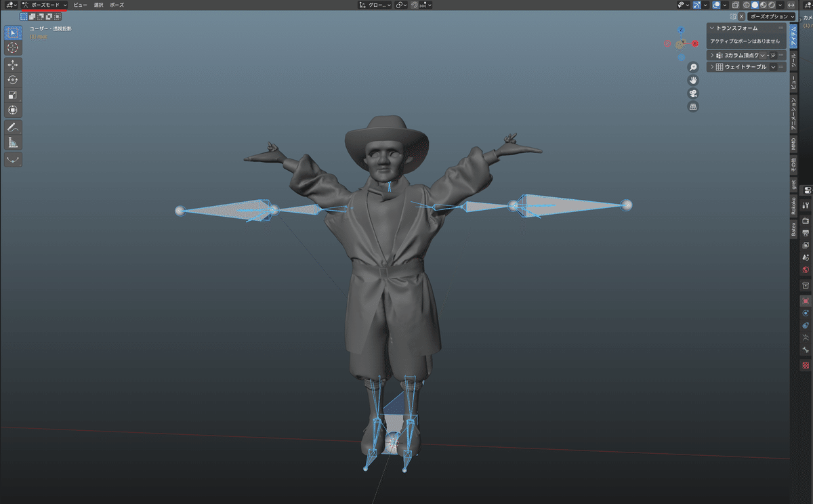Open the Object properties orange square icon
813x504 pixels.
pyautogui.click(x=806, y=301)
